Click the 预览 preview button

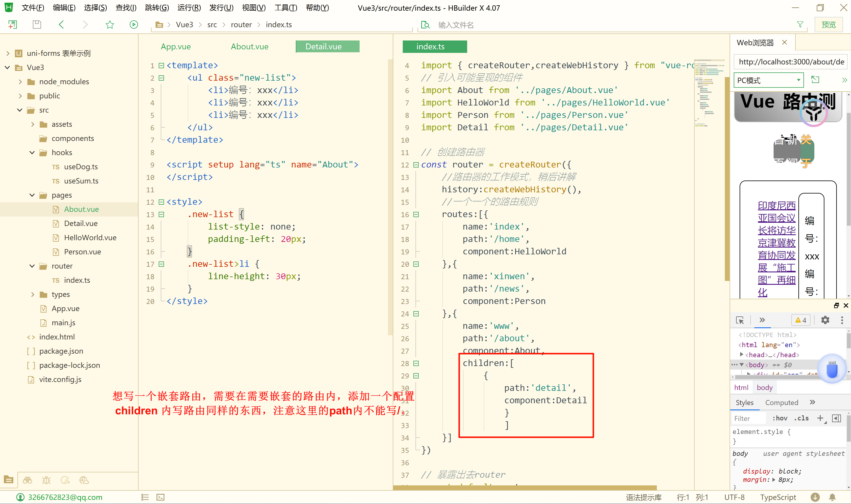pos(829,25)
